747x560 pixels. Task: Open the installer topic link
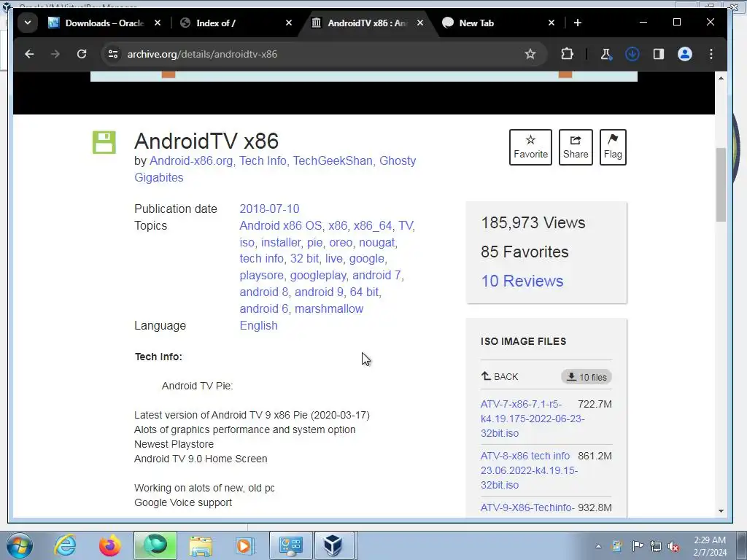click(x=281, y=242)
